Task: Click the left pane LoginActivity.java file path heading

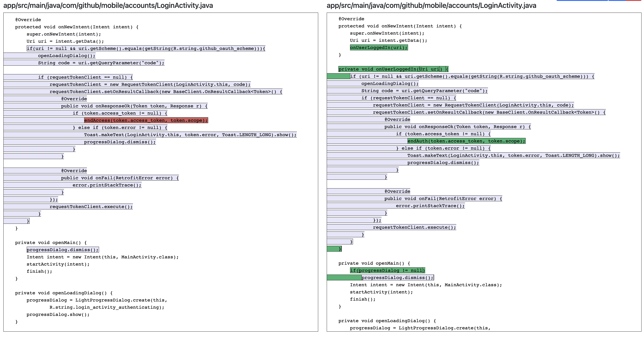Action: [x=108, y=5]
